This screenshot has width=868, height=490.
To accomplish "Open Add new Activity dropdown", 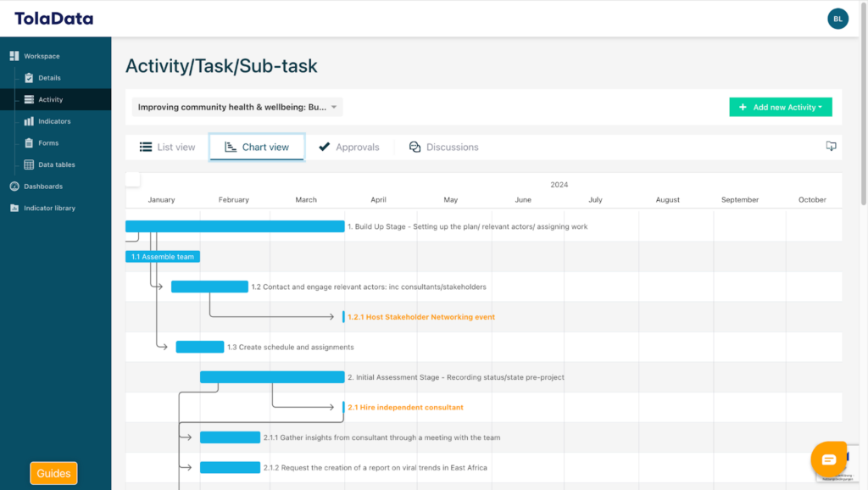I will (x=781, y=108).
